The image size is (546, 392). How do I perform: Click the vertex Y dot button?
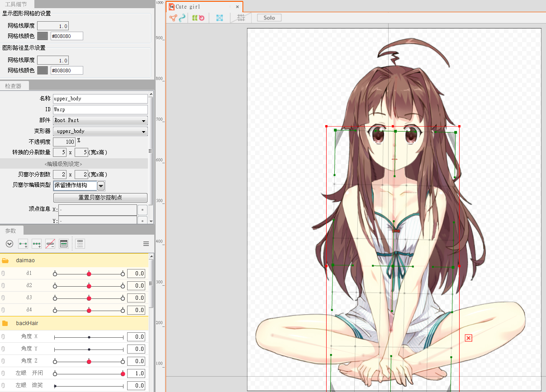pyautogui.click(x=142, y=221)
